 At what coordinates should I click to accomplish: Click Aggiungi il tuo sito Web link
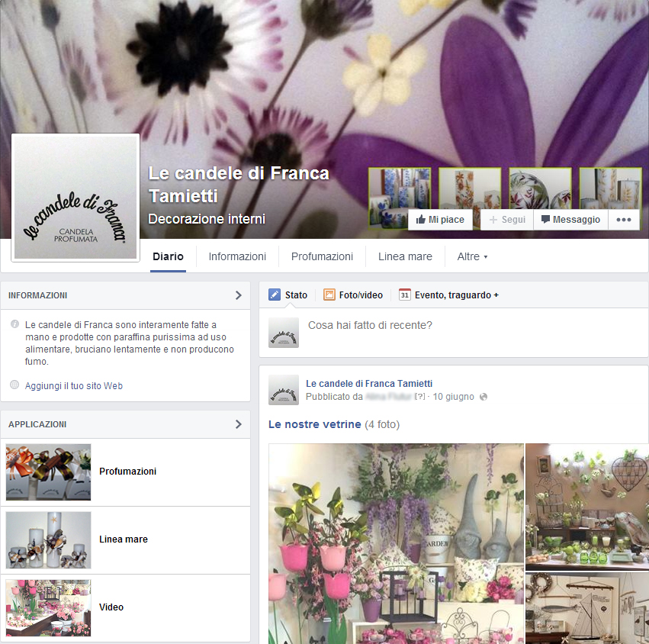74,385
